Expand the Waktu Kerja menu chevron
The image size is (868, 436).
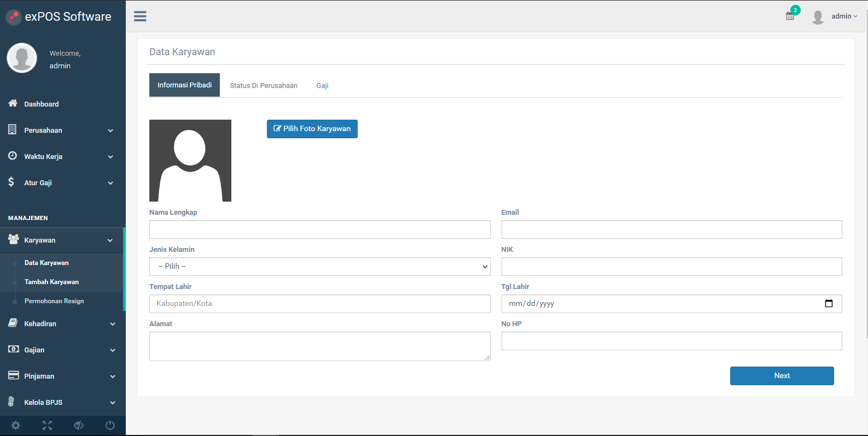[x=110, y=157]
